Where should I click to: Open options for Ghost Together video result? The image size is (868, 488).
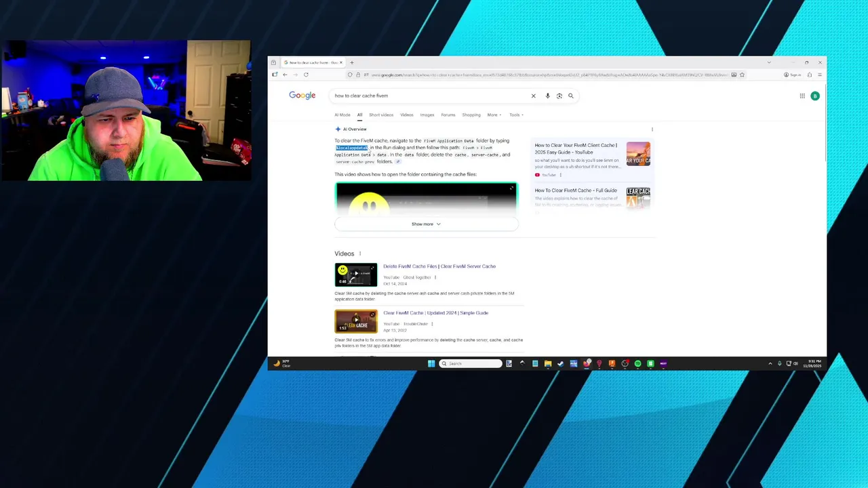(x=435, y=277)
